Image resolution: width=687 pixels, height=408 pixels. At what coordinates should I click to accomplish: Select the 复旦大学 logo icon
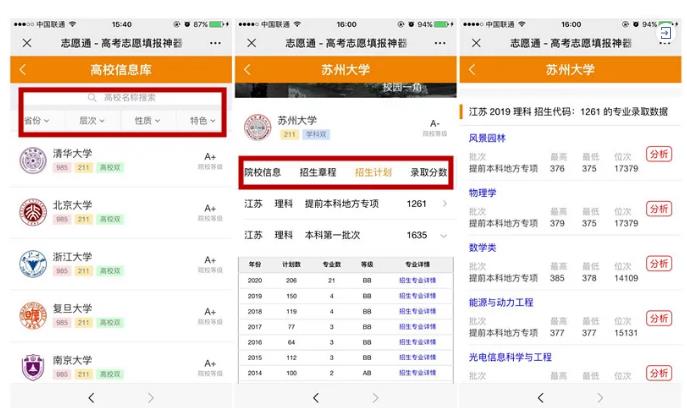(33, 315)
